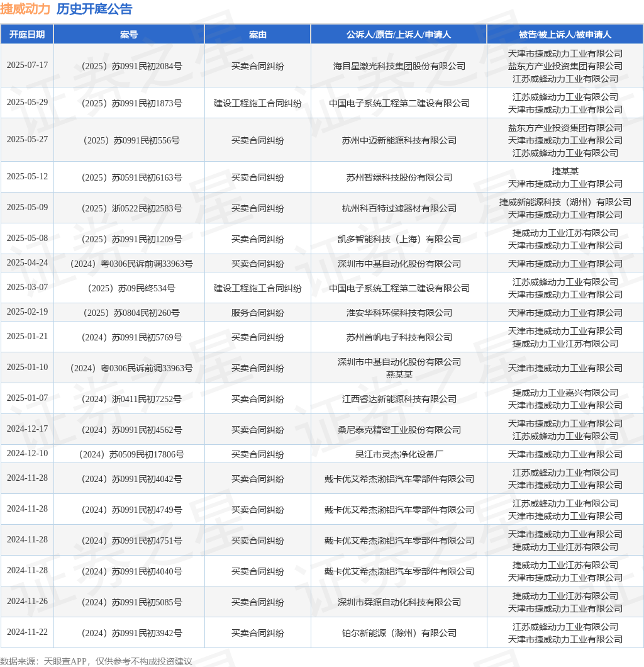Viewport: 644px width, 667px height.
Task: Click date cell 2024-12-10
Action: [27, 453]
